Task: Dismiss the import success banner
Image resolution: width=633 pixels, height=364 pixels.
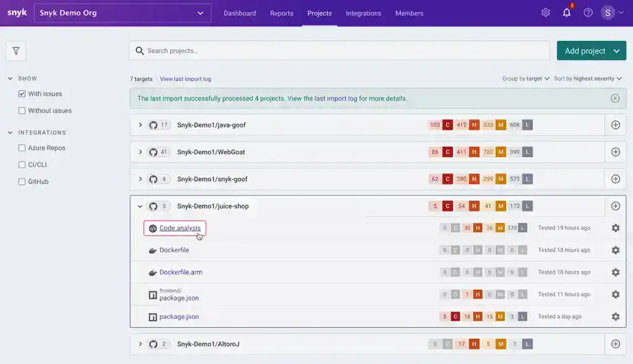Action: (x=615, y=98)
